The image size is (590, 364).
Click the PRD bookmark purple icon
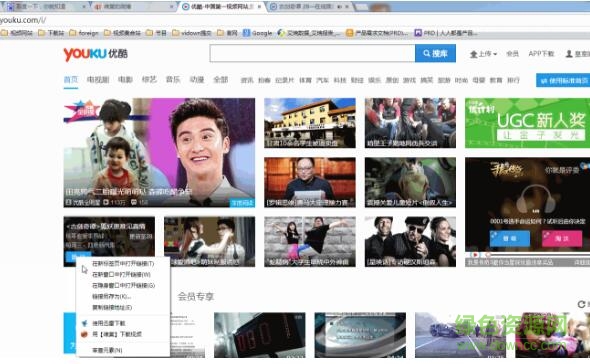pos(418,33)
